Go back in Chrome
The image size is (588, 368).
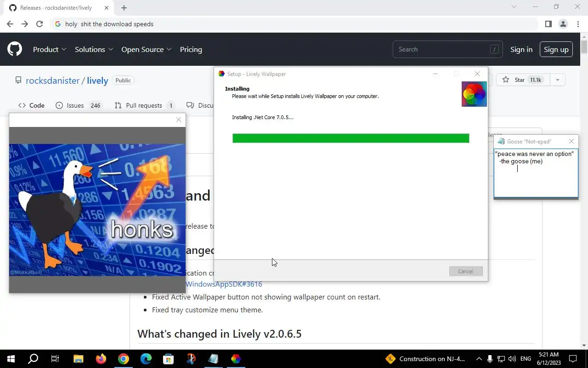click(10, 24)
